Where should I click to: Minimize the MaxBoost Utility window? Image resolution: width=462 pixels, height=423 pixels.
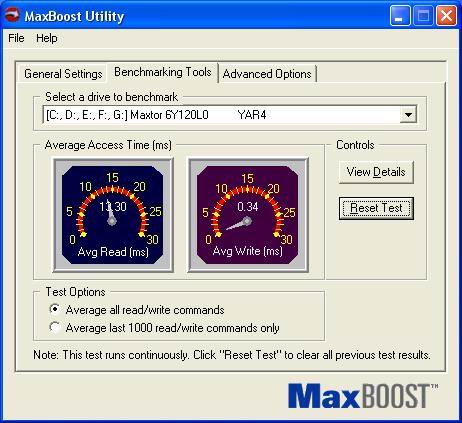(x=400, y=16)
